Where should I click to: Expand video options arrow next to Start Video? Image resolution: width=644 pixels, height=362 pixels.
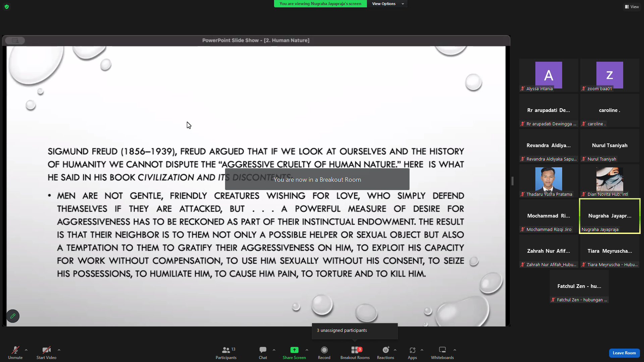(59, 350)
